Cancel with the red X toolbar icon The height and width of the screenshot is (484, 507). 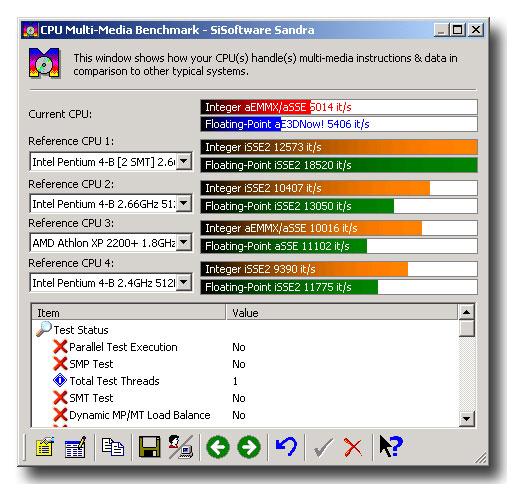click(x=353, y=447)
